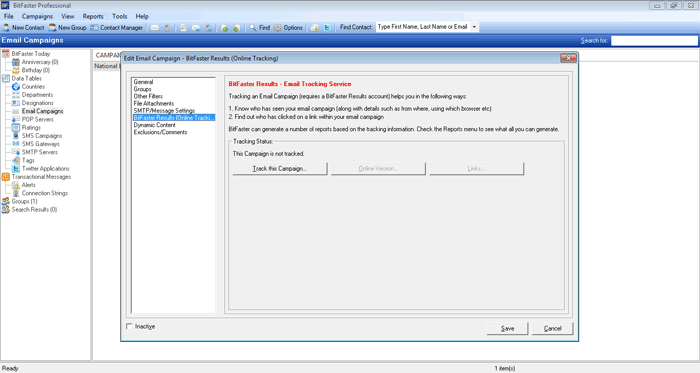Open the Find Contact dropdown arrow
The width and height of the screenshot is (700, 373).
tap(474, 27)
